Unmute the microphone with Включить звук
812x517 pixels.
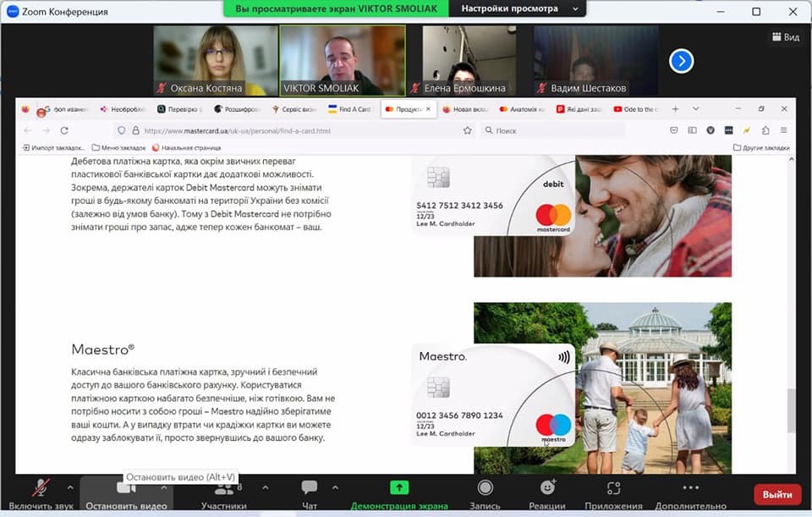(x=41, y=495)
